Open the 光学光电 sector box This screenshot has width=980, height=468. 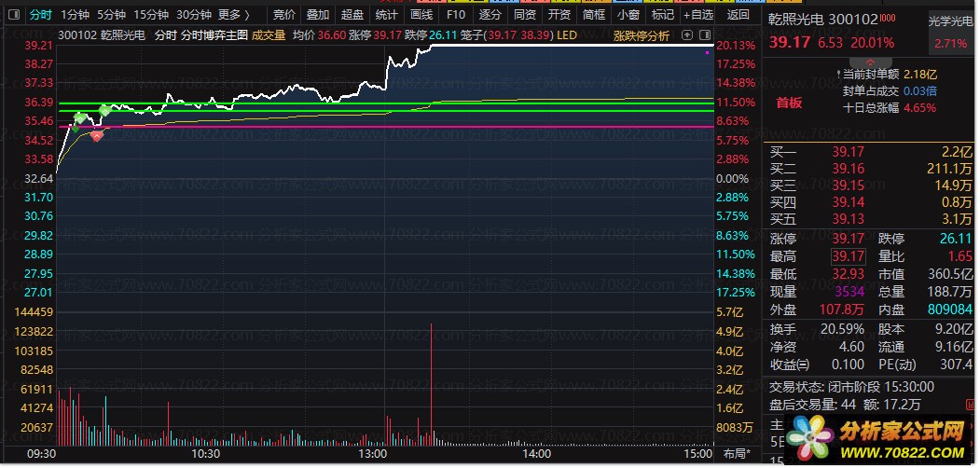(x=950, y=33)
